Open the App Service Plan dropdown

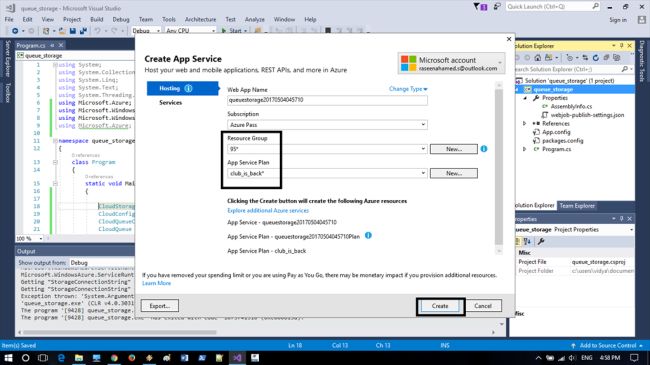327,173
